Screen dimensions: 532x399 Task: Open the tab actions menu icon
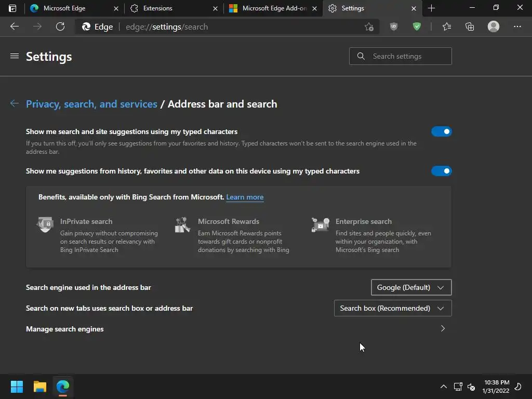12,8
